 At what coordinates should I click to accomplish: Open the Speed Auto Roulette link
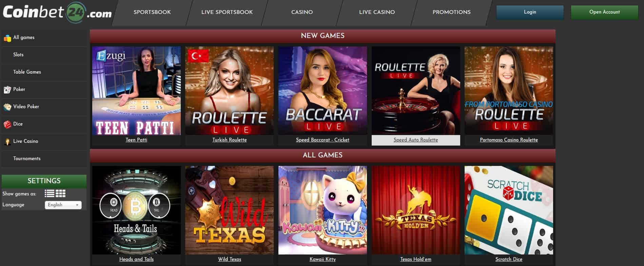416,140
